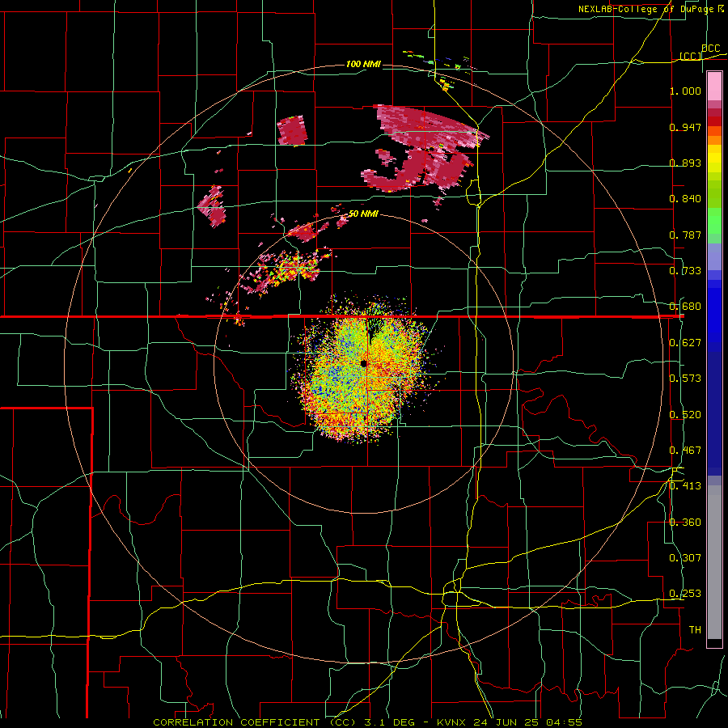Viewport: 728px width, 728px height.
Task: Click the 1.000 value on color scale
Action: coord(685,91)
